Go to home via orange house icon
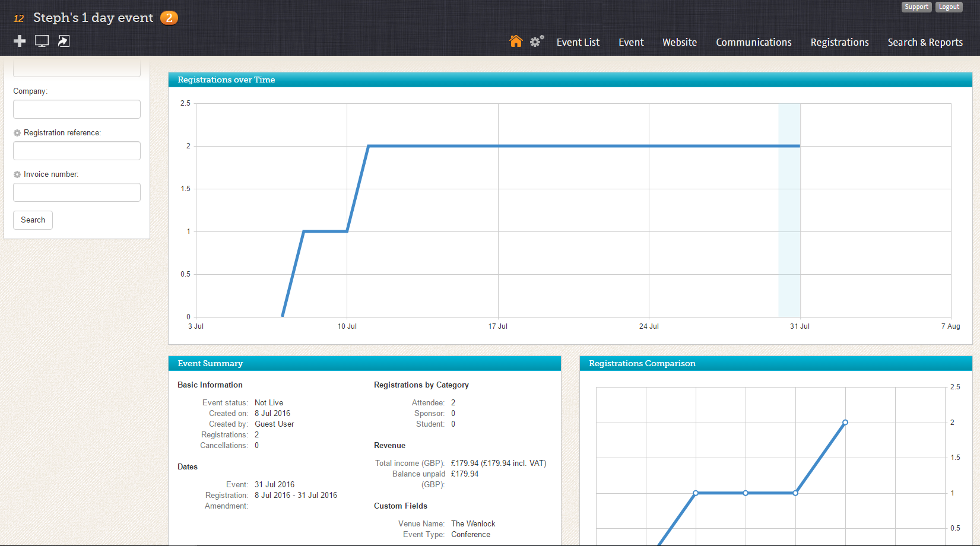980x546 pixels. pyautogui.click(x=516, y=41)
